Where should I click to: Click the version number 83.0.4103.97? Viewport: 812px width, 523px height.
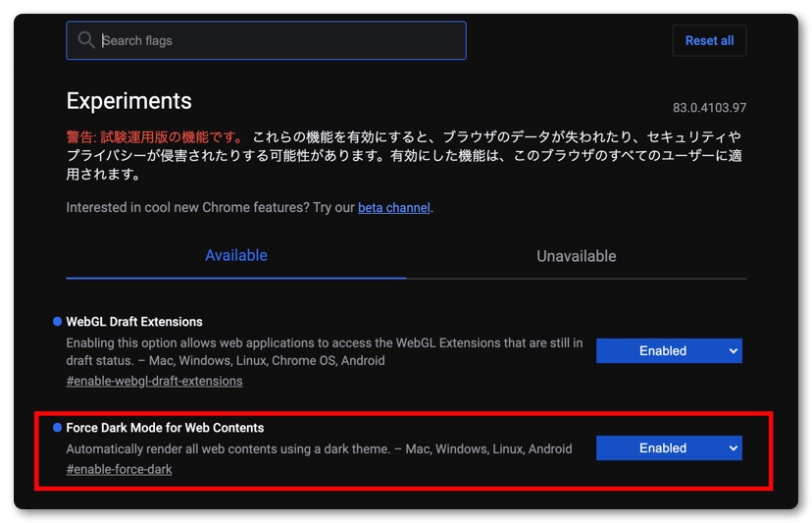click(x=709, y=108)
